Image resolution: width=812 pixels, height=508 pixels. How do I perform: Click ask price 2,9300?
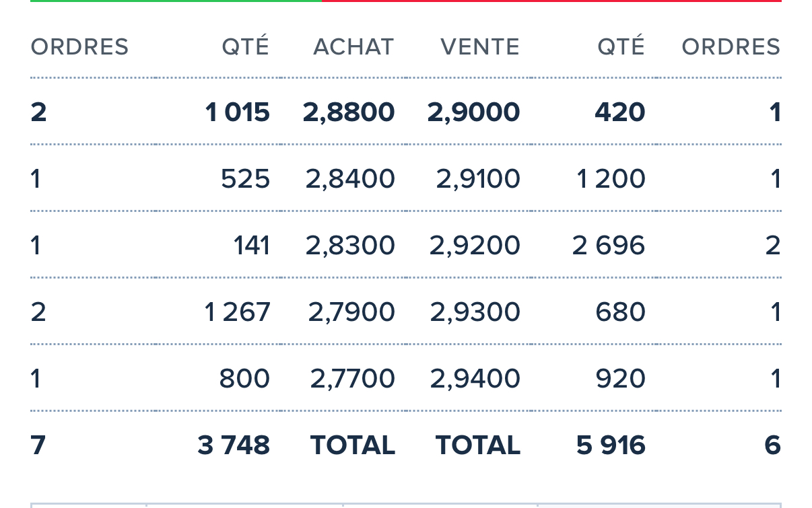pyautogui.click(x=475, y=312)
